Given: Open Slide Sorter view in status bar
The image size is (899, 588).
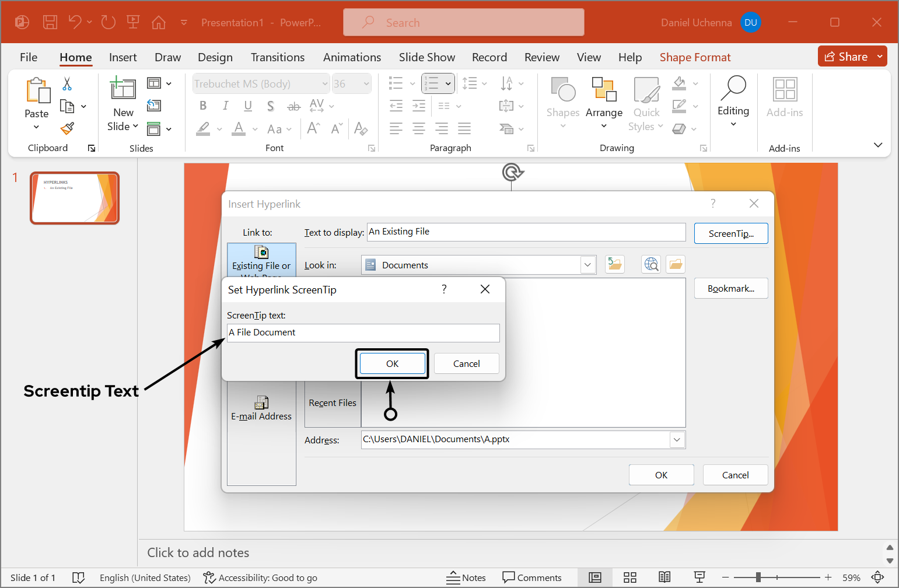Looking at the screenshot, I should coord(629,577).
